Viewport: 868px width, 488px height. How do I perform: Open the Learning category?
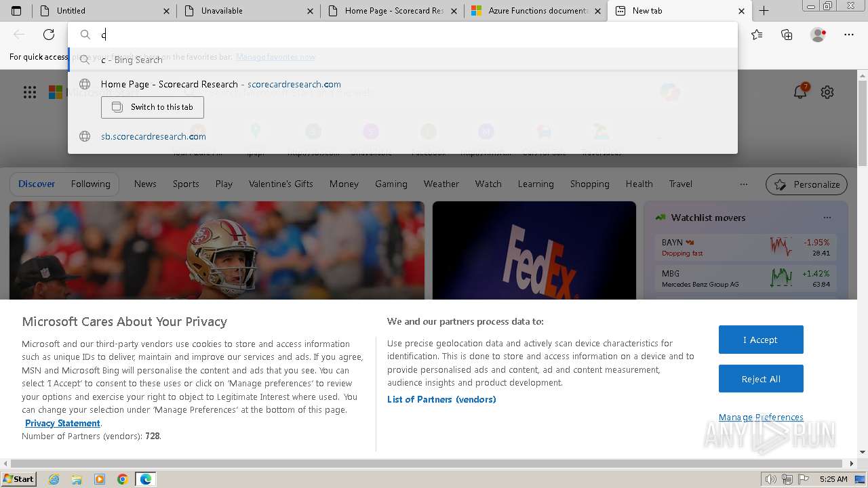(536, 184)
